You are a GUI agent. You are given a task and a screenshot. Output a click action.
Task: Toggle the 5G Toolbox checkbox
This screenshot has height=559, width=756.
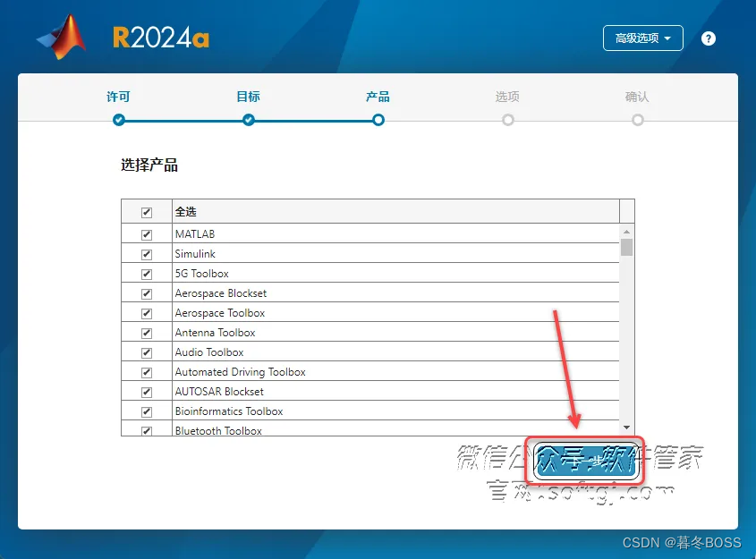tap(147, 275)
